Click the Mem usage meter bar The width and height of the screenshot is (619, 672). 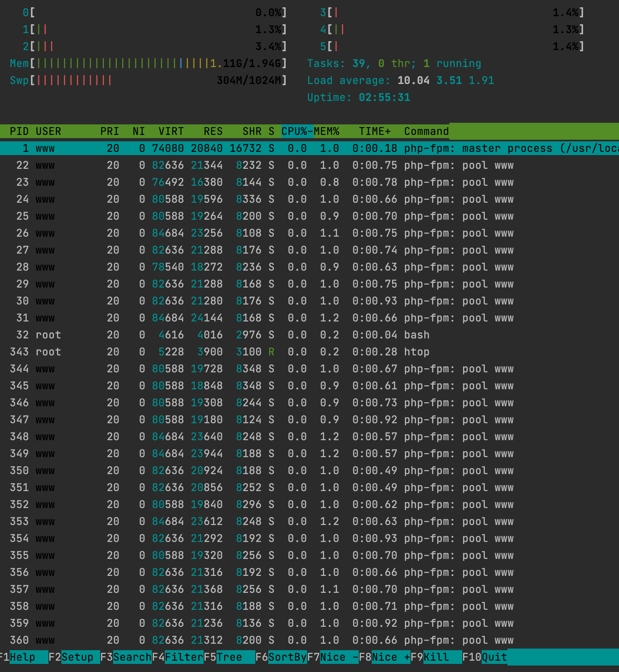point(148,63)
